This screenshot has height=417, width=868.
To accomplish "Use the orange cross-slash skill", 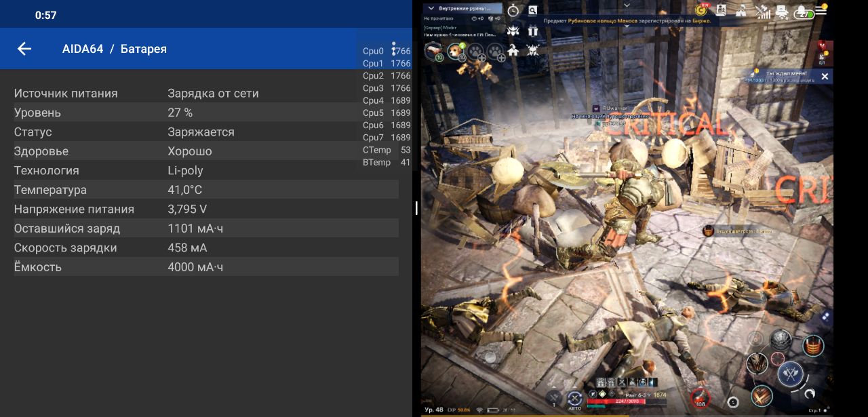I will click(762, 395).
